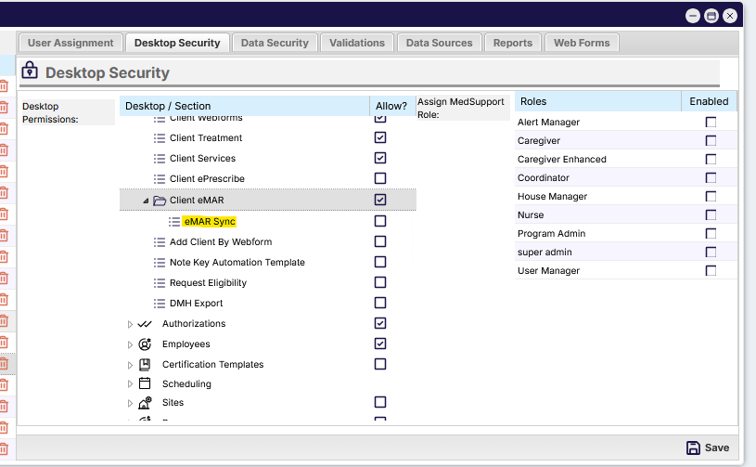Click the list icon beside Client ePrescribe
The width and height of the screenshot is (756, 467).
click(x=159, y=179)
